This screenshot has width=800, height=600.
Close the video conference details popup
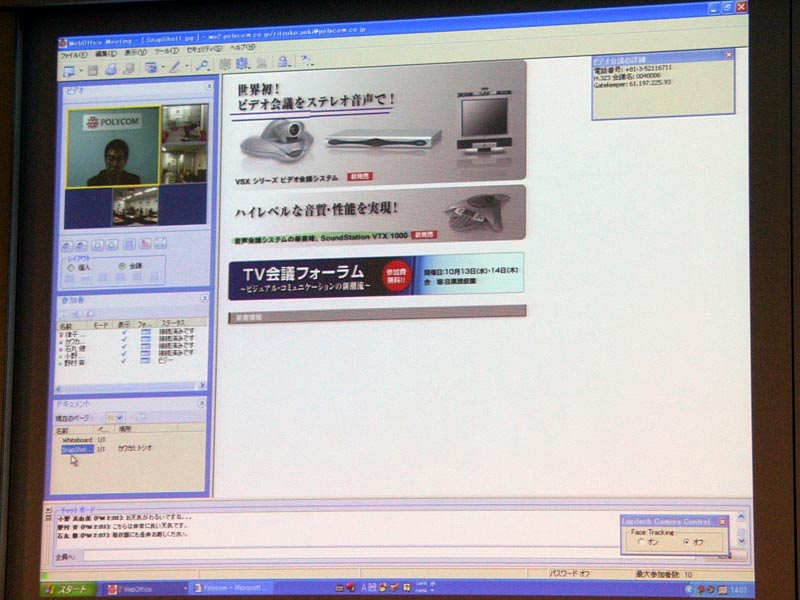pos(729,55)
